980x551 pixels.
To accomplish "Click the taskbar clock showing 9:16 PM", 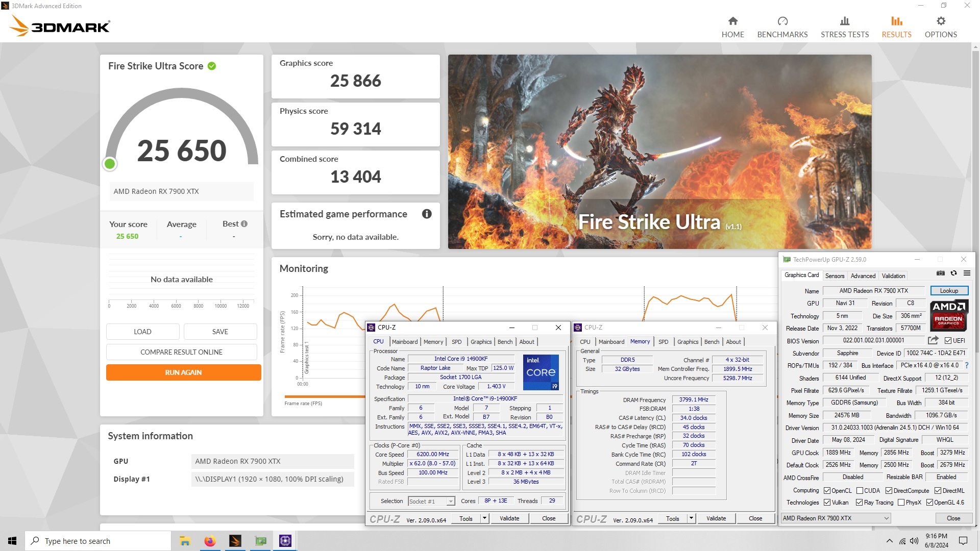I will click(x=936, y=541).
